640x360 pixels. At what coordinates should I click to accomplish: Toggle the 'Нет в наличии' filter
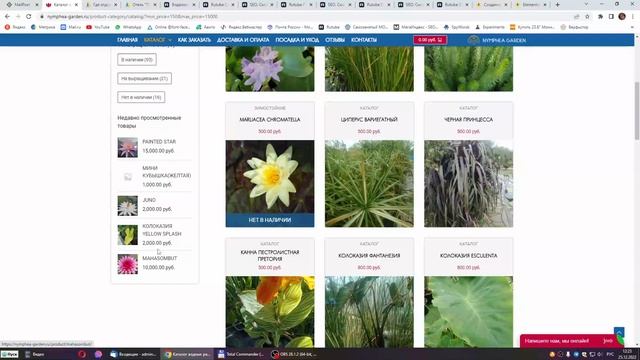pos(141,97)
